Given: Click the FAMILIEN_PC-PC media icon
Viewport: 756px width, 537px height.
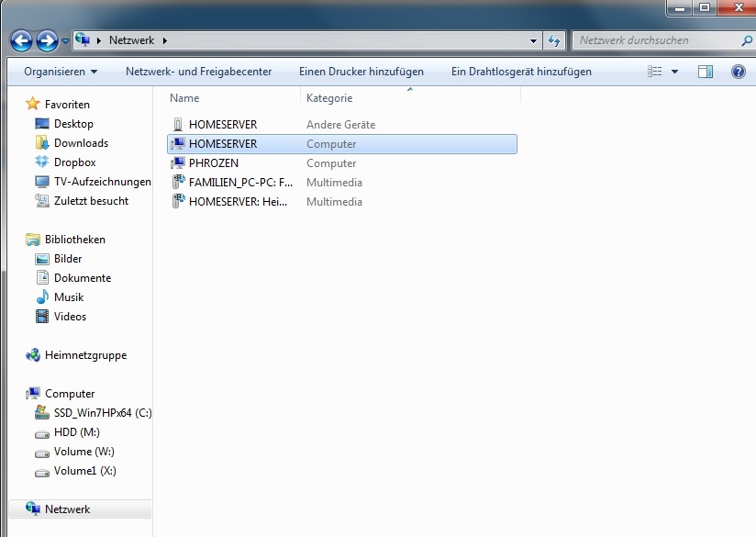Looking at the screenshot, I should pos(178,182).
